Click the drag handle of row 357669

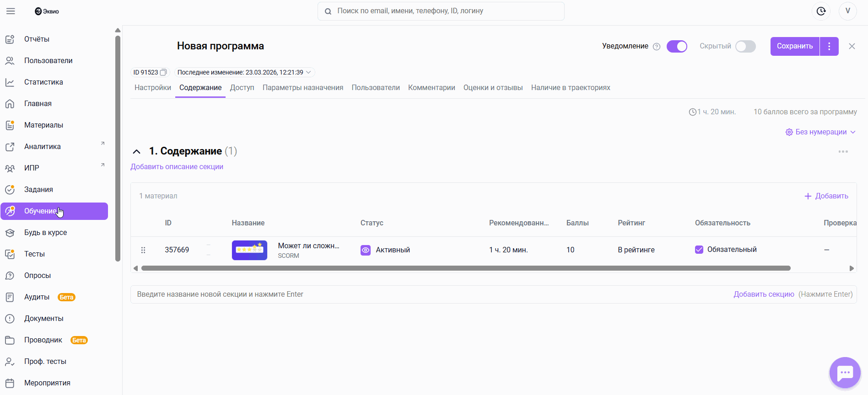pyautogui.click(x=143, y=250)
